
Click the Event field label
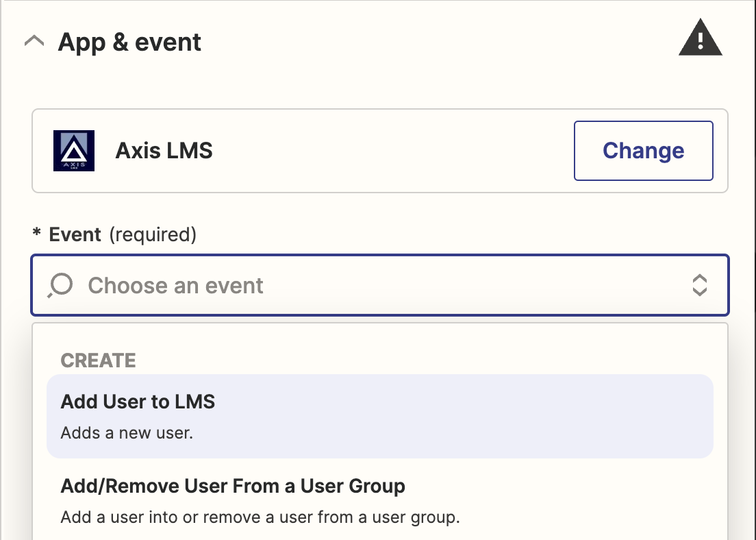click(x=75, y=235)
